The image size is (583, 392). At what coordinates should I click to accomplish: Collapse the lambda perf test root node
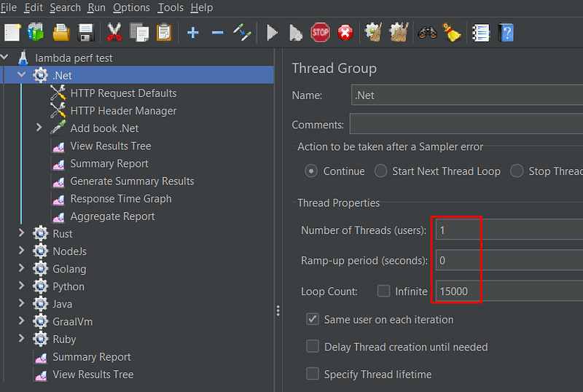tap(4, 58)
